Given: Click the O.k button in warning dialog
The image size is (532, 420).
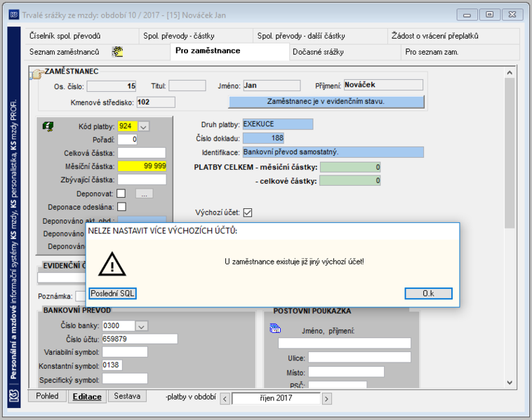Looking at the screenshot, I should pos(428,294).
